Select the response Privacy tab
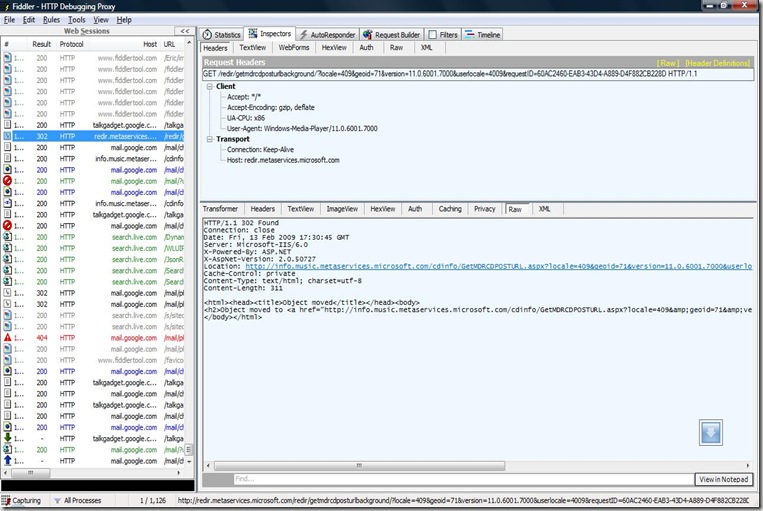The height and width of the screenshot is (511, 763). click(x=484, y=209)
